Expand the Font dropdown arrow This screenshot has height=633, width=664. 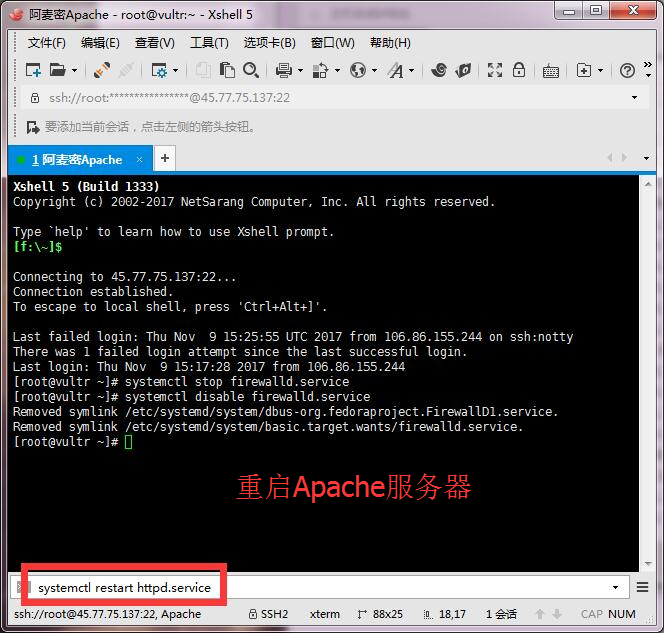411,70
